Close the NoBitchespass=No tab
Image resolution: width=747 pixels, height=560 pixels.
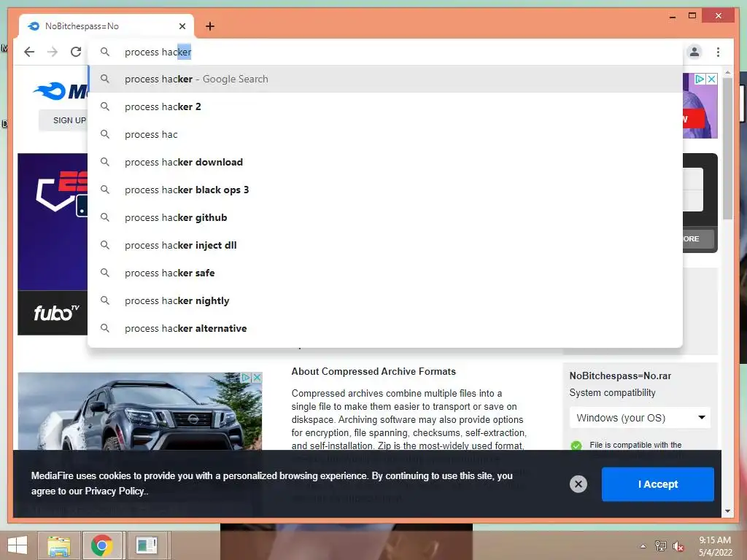[x=182, y=26]
